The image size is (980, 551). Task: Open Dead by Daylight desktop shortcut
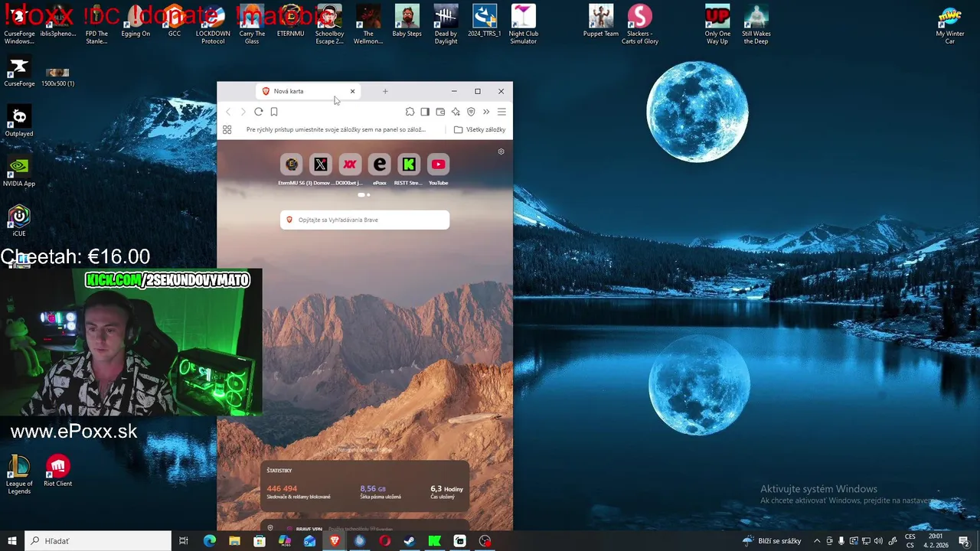tap(446, 24)
